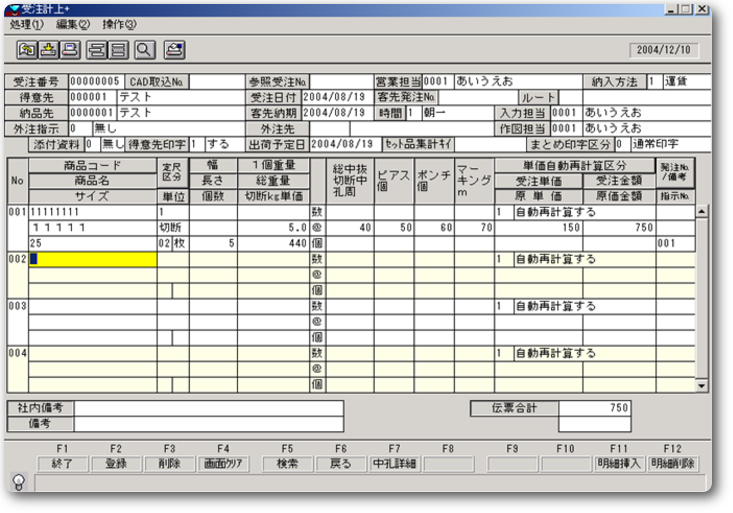
Task: Open the 処理(1) menu
Action: click(26, 24)
